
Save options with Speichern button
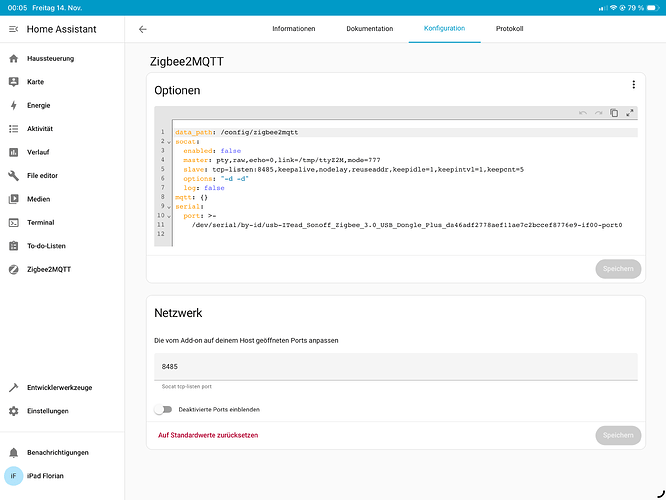coord(618,269)
